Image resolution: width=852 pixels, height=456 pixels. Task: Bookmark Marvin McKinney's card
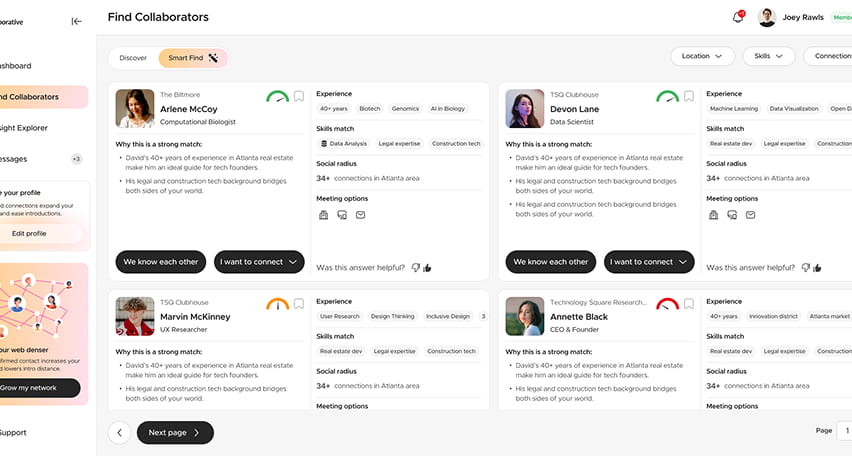tap(299, 304)
